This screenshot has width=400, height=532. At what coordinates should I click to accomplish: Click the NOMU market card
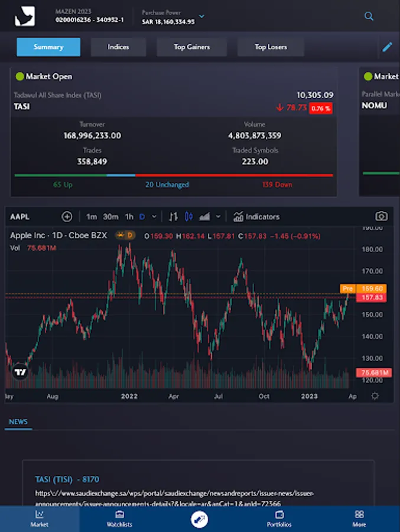click(x=380, y=132)
